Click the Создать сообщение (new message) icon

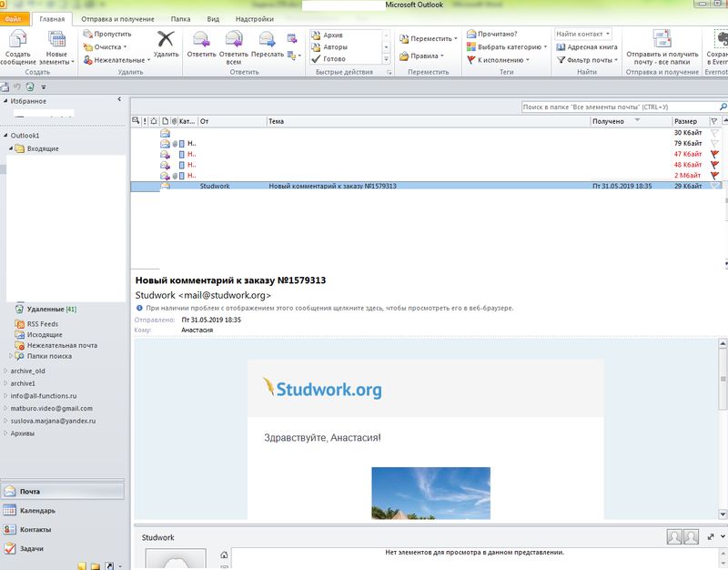17,39
